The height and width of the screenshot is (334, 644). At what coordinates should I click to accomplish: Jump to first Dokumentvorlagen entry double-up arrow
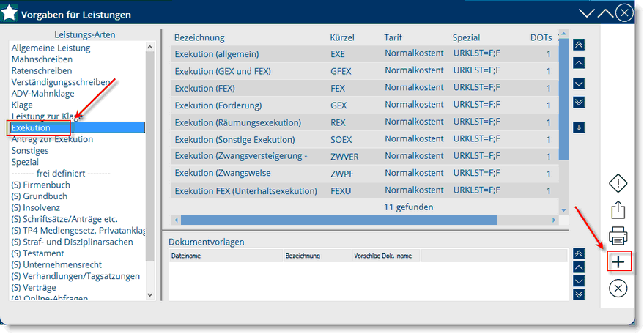tap(579, 253)
